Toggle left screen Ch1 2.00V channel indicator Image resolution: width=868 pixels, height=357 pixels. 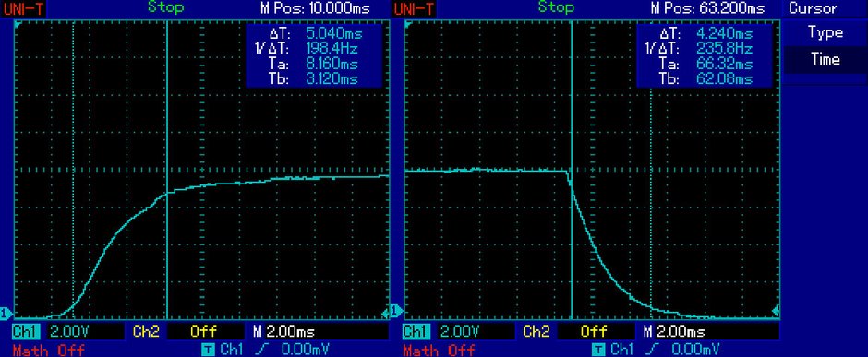[67, 331]
